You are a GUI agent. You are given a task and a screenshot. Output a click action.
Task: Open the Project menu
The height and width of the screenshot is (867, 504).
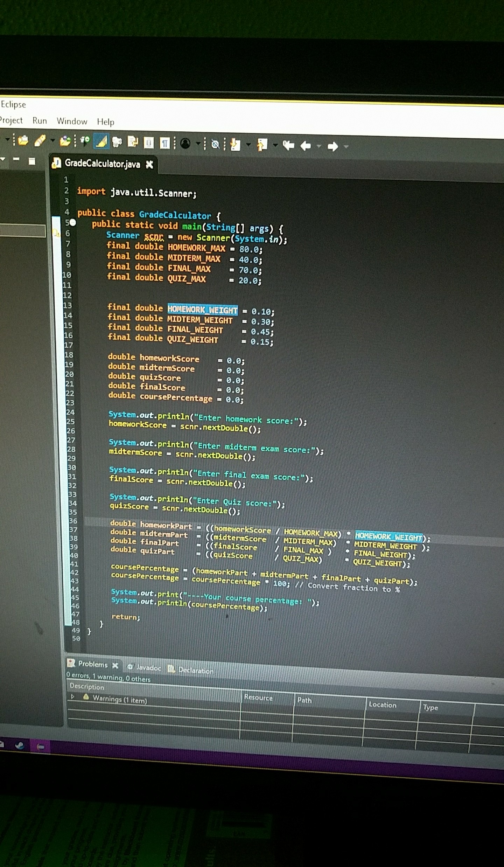tap(11, 120)
